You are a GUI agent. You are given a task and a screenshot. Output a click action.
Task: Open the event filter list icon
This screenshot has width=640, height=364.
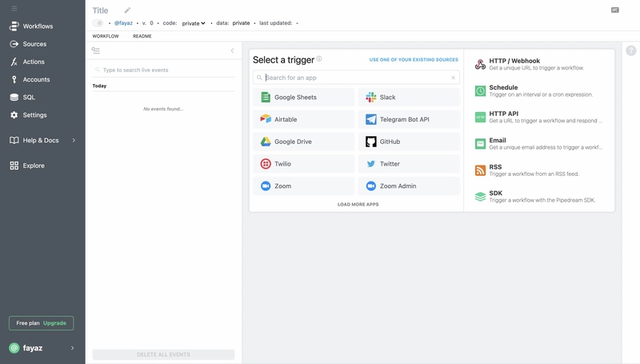point(95,50)
